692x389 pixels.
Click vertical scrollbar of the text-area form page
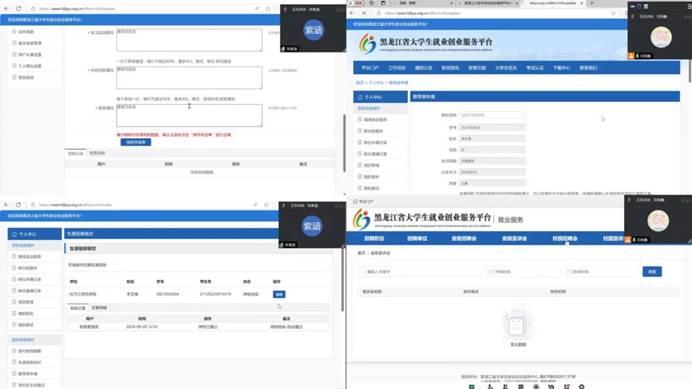click(x=344, y=143)
